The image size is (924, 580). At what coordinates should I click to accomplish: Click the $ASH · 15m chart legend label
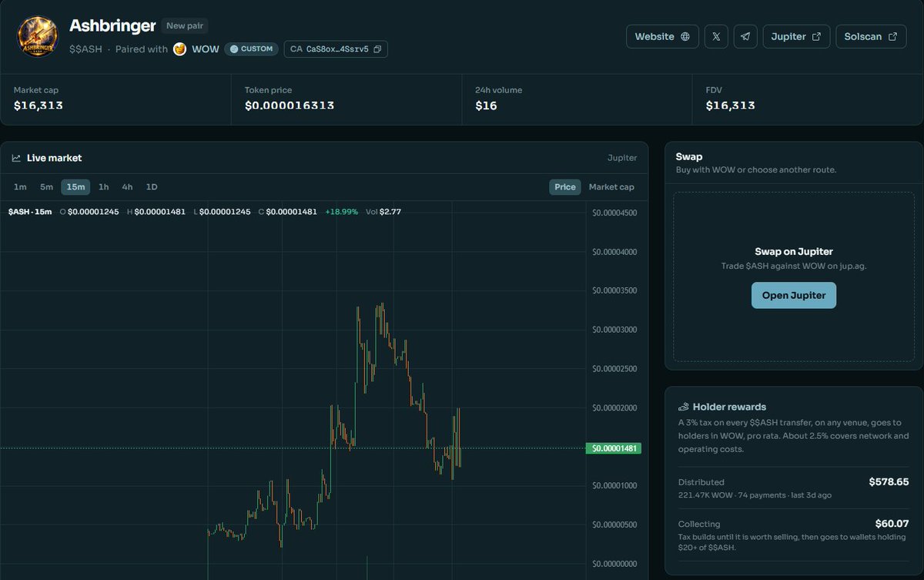coord(30,211)
